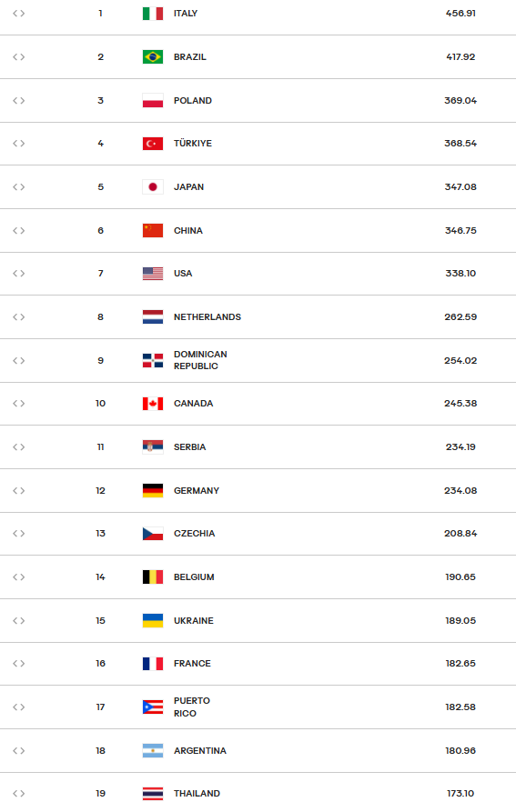
Task: Click the Canada flag icon
Action: point(153,404)
